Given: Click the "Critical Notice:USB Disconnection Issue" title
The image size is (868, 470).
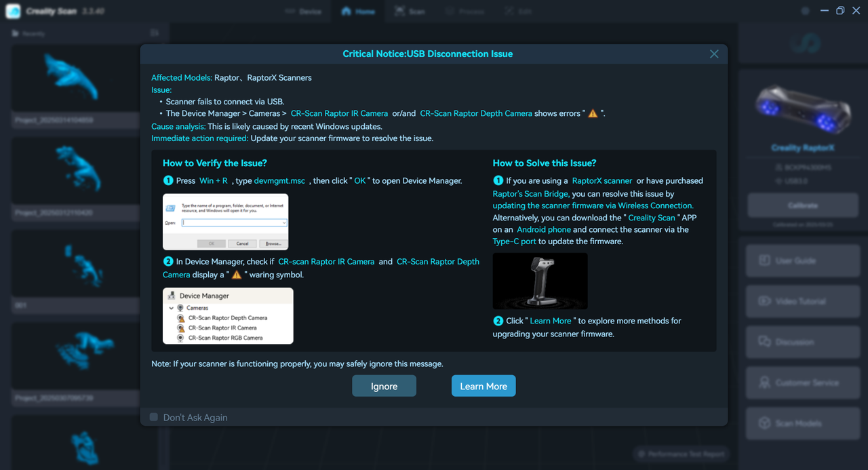Looking at the screenshot, I should tap(428, 54).
